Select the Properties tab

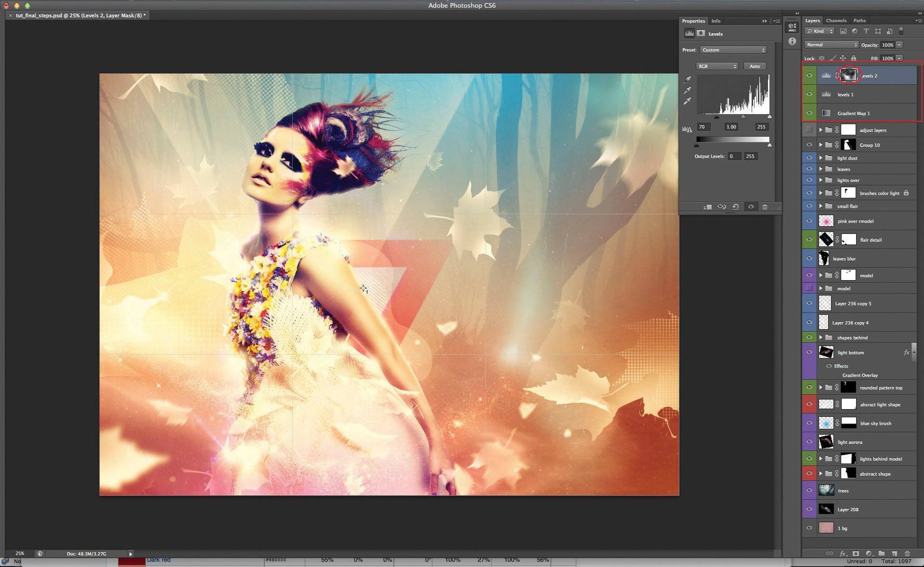pos(693,21)
